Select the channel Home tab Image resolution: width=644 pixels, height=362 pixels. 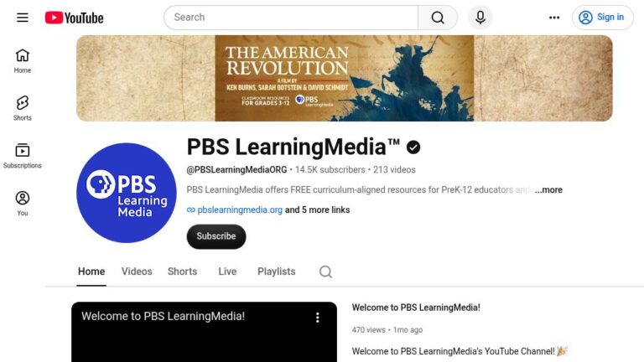coord(91,271)
